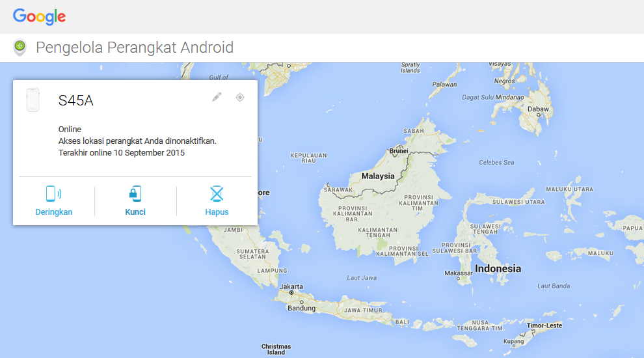Image resolution: width=644 pixels, height=358 pixels.
Task: Click the Malaysia label on Borneo
Action: pos(378,176)
